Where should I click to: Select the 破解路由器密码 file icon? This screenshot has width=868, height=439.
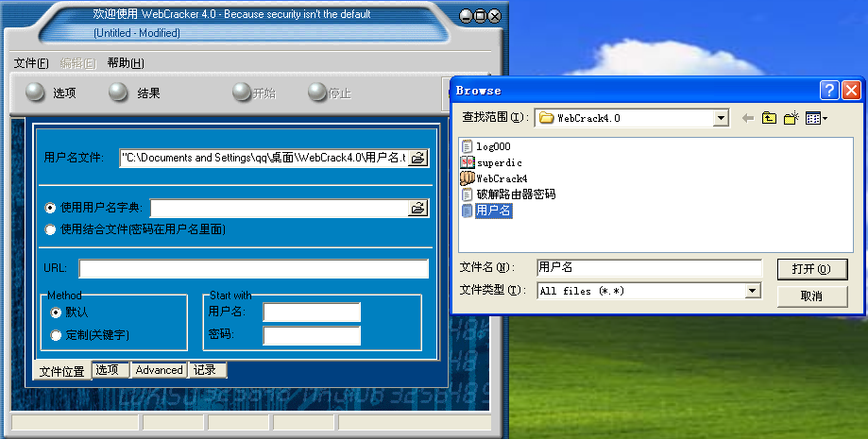click(x=468, y=194)
